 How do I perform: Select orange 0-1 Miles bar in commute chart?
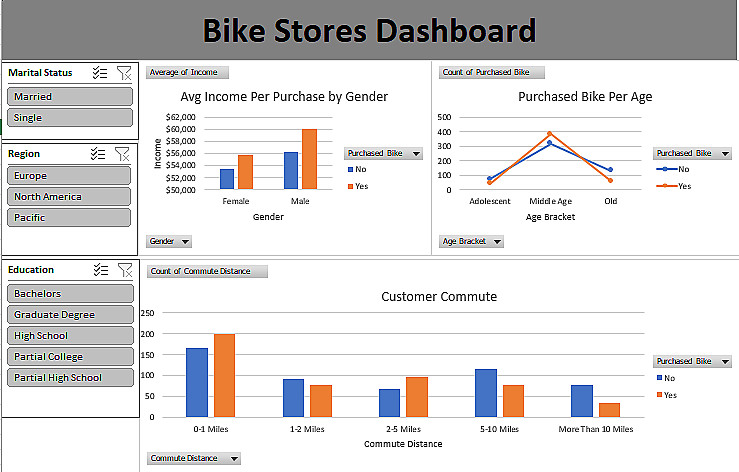[x=224, y=376]
